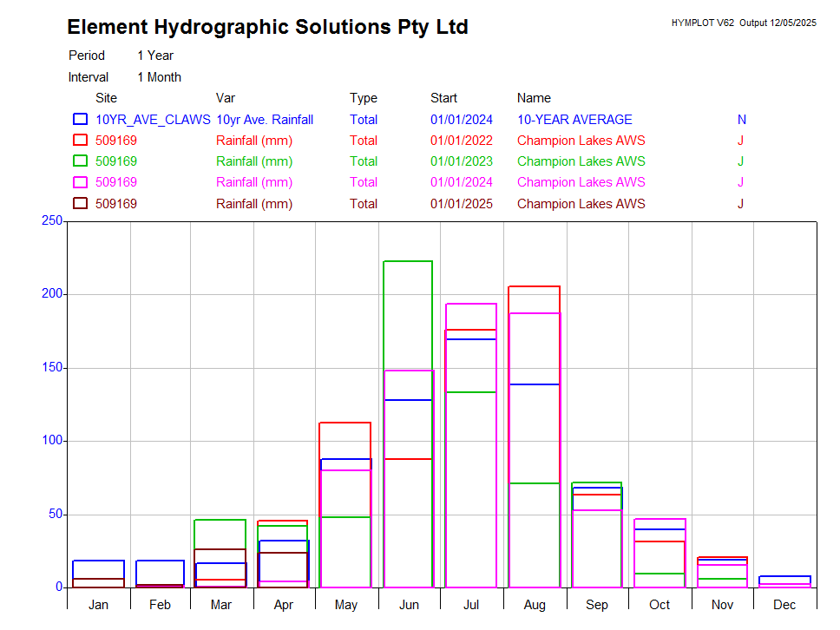Screen dimensions: 840x630
Task: Click the May month label
Action: coord(346,605)
